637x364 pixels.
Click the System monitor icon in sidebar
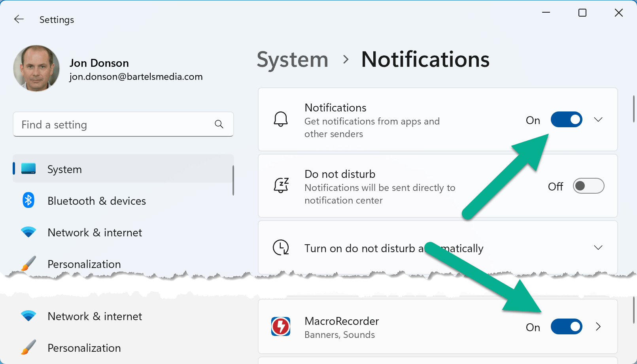click(28, 169)
